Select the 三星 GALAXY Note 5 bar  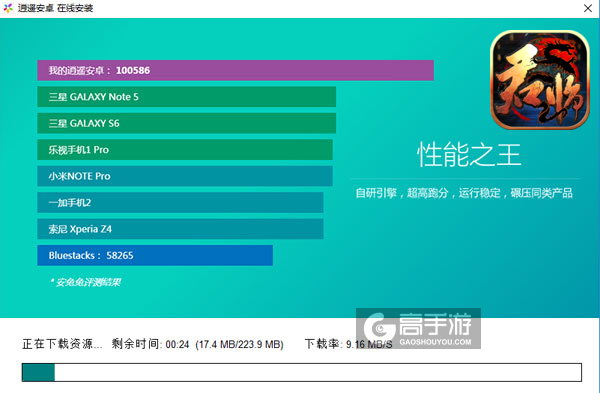[187, 97]
